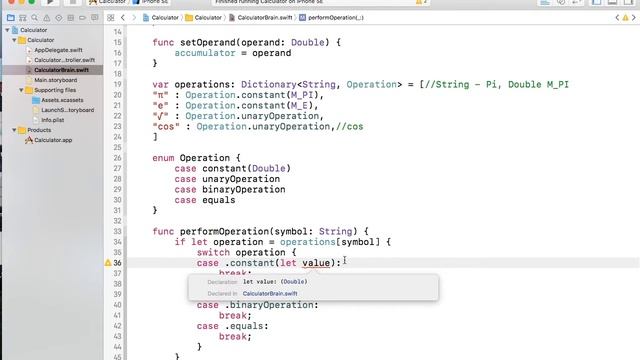Click line number 19 in gutter

click(x=117, y=84)
